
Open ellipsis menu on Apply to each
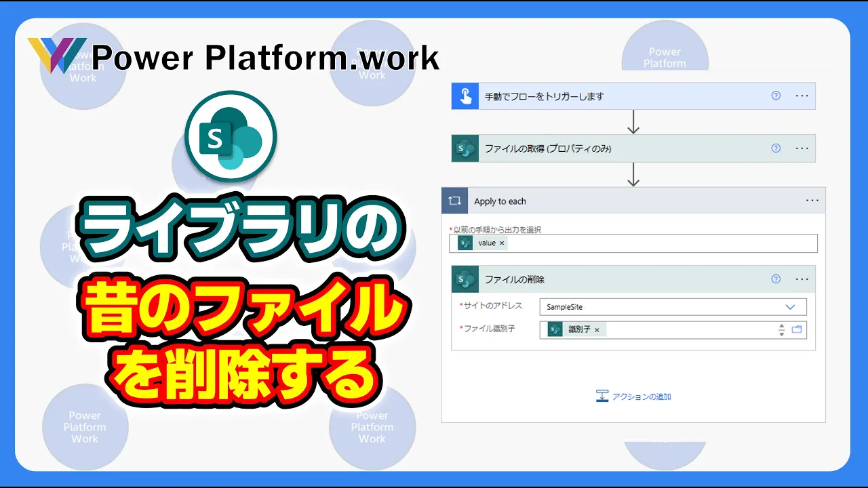pos(812,201)
